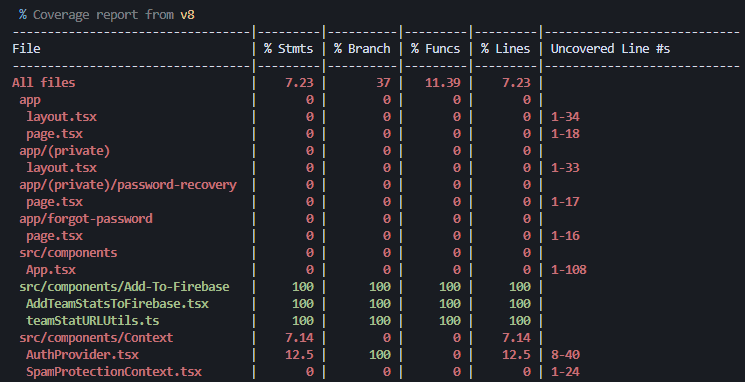Click the "1-33" uncovered lines value
The height and width of the screenshot is (382, 745).
tap(565, 168)
